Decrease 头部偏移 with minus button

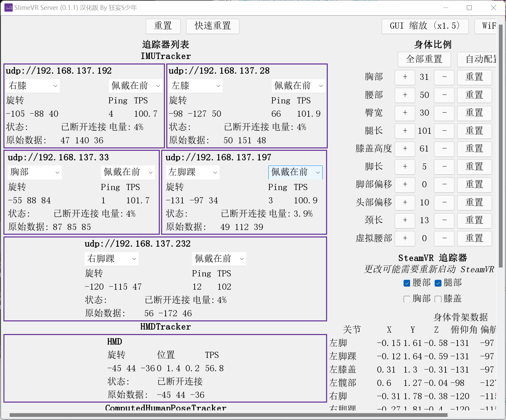pos(444,203)
